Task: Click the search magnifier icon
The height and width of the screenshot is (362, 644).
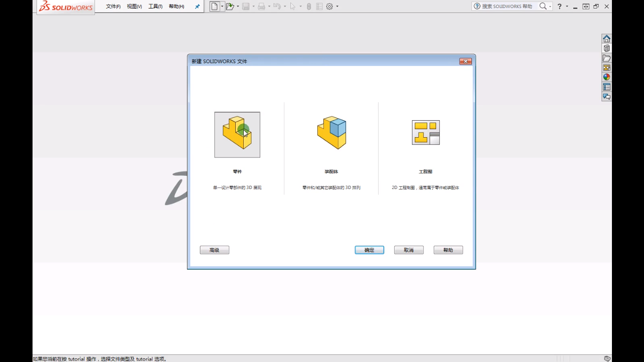Action: (543, 7)
